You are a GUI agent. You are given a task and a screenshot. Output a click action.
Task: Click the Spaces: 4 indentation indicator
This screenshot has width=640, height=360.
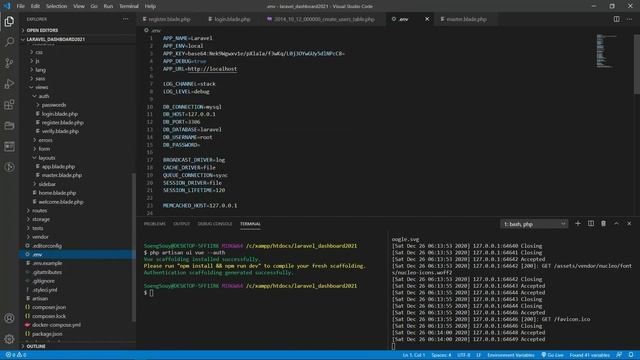[x=441, y=355]
